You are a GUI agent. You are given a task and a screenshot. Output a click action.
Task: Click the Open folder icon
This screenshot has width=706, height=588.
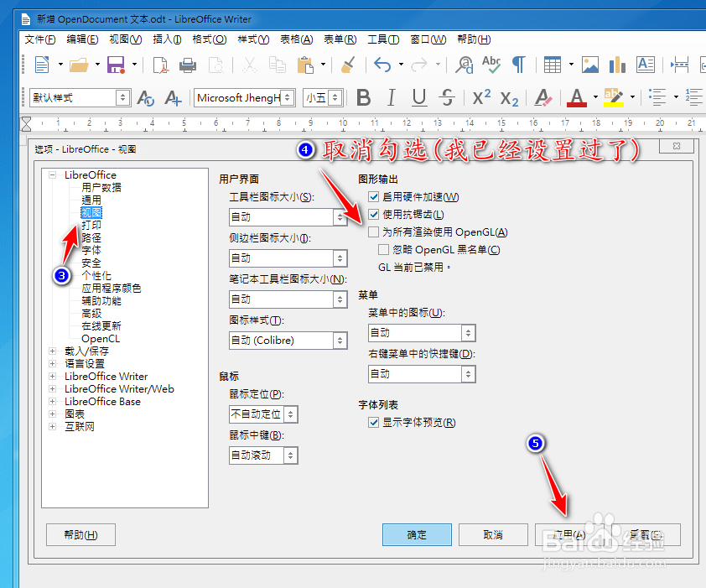click(x=79, y=65)
